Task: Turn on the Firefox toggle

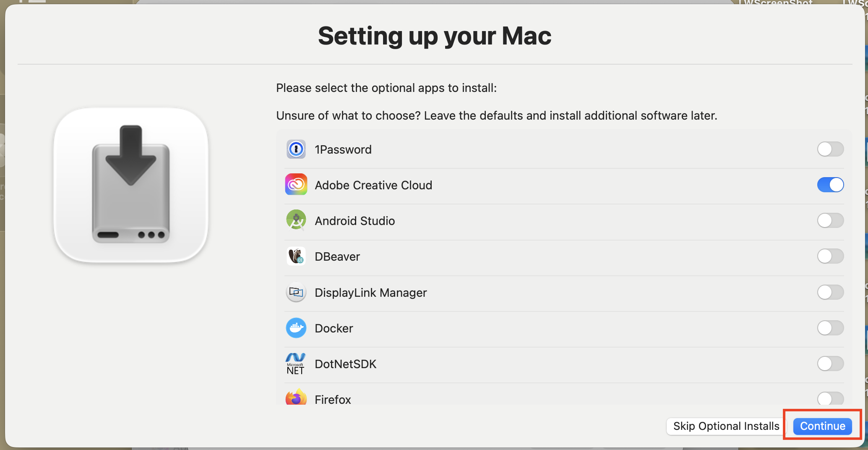Action: pos(830,398)
